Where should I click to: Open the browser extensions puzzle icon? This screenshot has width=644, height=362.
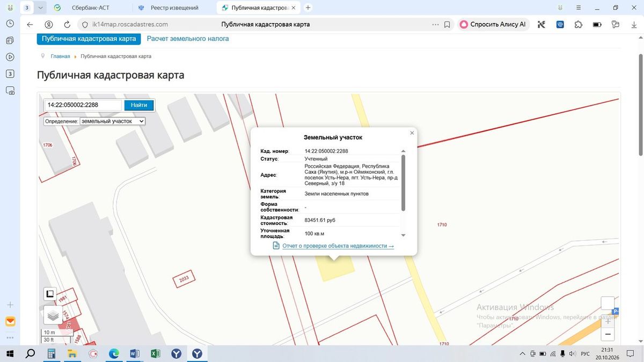(578, 25)
